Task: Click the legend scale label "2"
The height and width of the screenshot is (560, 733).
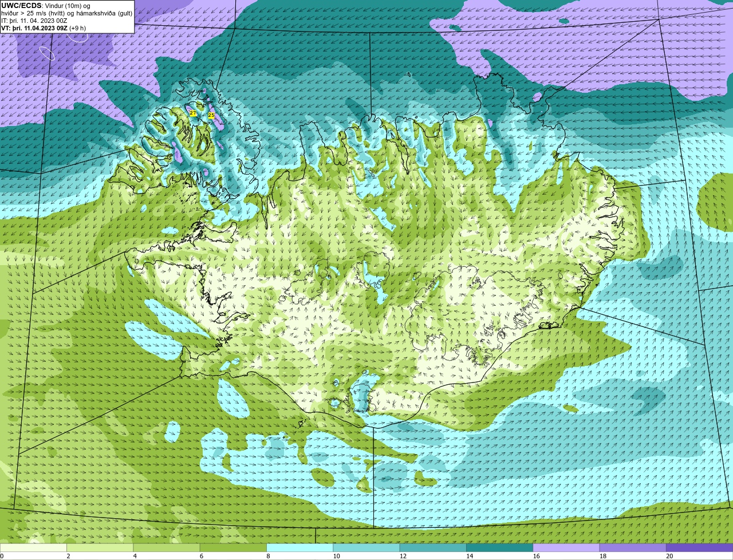Action: pyautogui.click(x=68, y=556)
